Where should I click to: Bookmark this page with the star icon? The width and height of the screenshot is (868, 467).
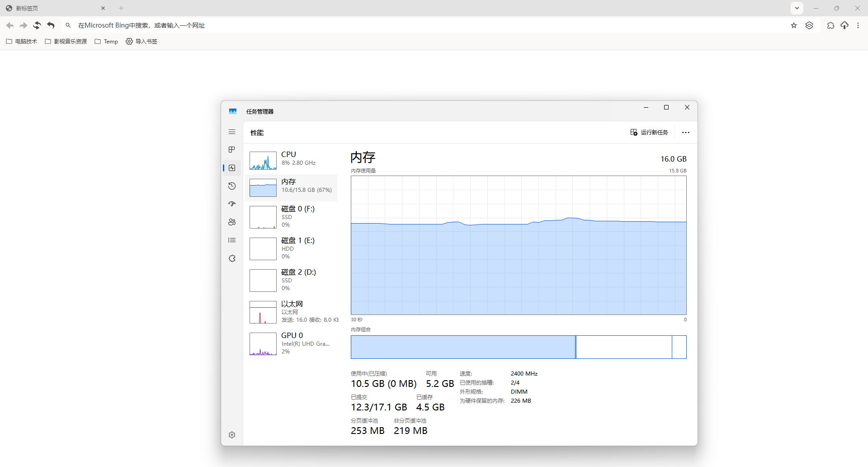pyautogui.click(x=794, y=26)
